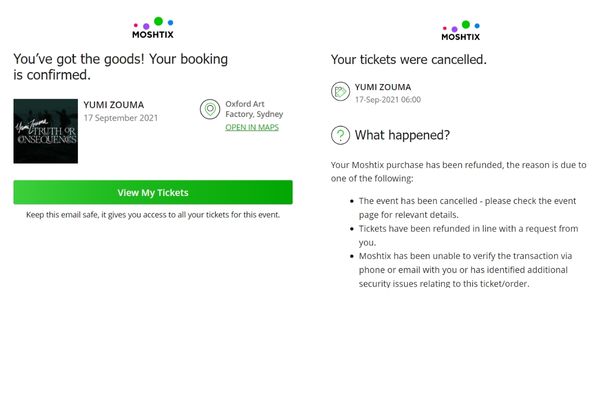Click the event has been cancelled bullet point
The height and width of the screenshot is (400, 600).
(467, 208)
